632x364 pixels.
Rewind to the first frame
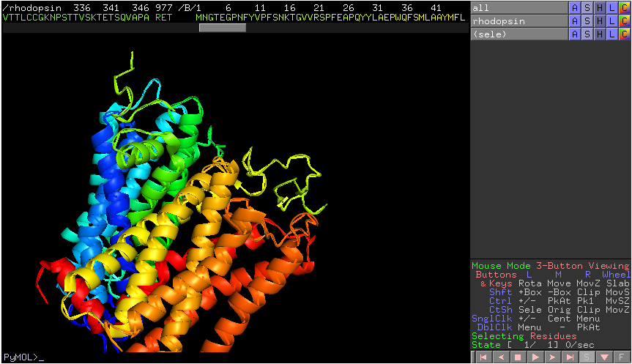(483, 357)
